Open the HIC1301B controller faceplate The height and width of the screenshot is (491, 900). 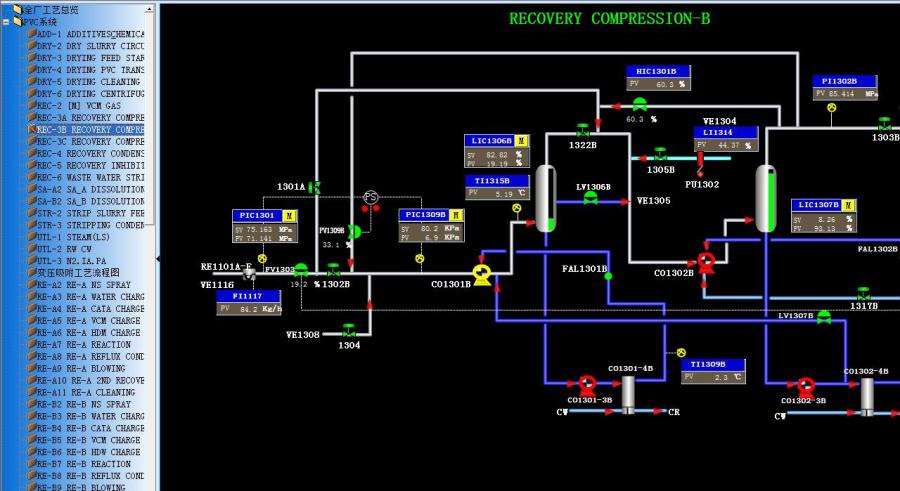click(x=658, y=72)
